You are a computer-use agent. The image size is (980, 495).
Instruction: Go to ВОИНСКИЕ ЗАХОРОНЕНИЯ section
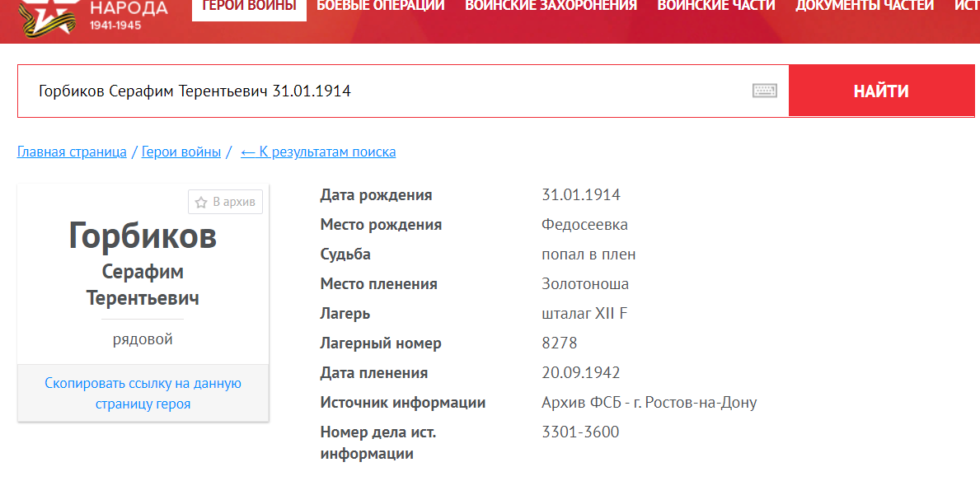pyautogui.click(x=551, y=7)
